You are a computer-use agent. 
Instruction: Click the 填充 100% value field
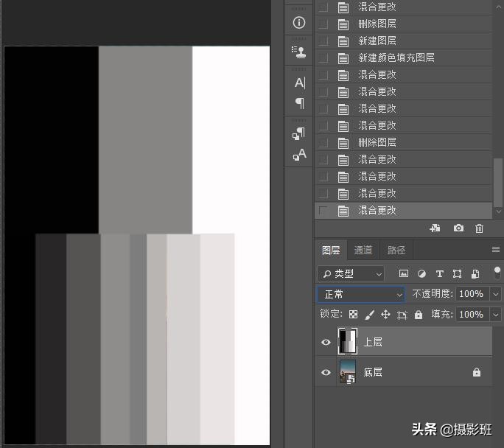coord(472,315)
